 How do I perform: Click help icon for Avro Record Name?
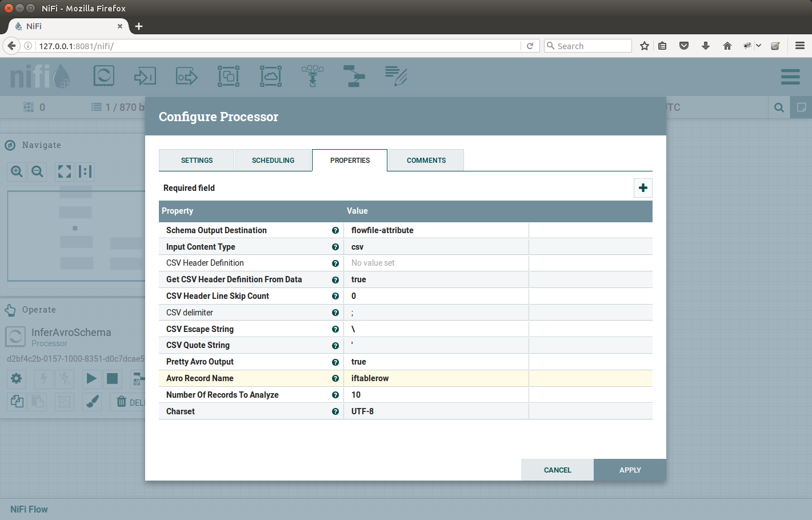point(335,378)
